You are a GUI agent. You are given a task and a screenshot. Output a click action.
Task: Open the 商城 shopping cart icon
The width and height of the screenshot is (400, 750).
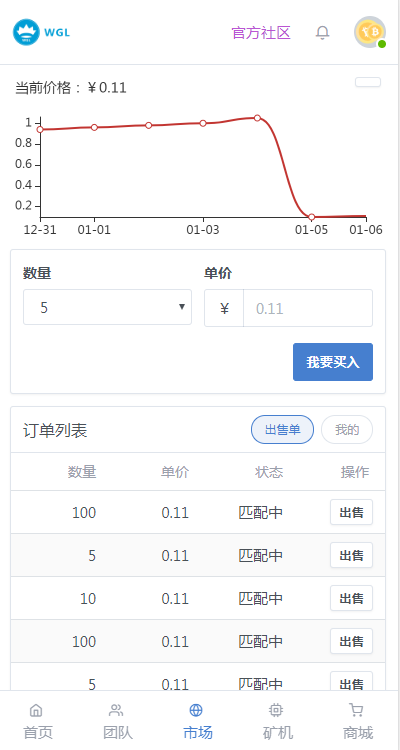point(356,710)
